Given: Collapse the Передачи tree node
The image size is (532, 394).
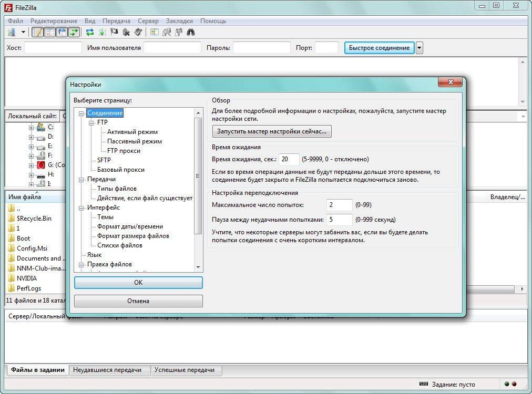Looking at the screenshot, I should tap(81, 180).
